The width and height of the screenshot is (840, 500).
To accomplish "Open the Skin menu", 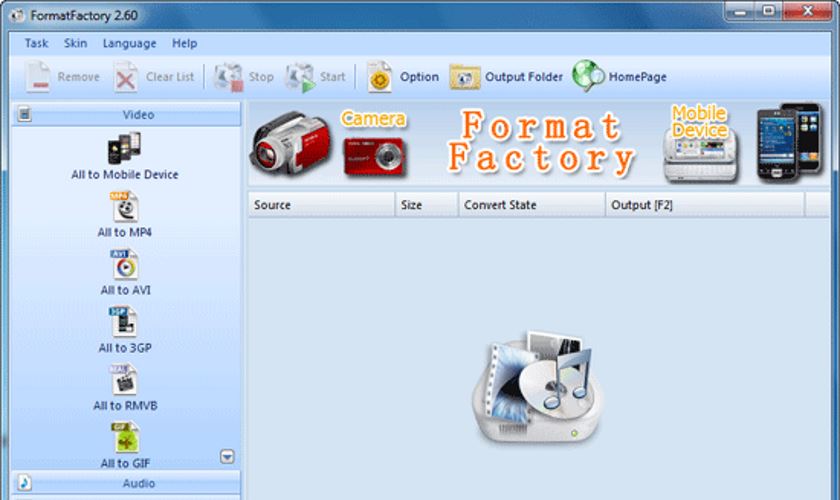I will (x=75, y=43).
